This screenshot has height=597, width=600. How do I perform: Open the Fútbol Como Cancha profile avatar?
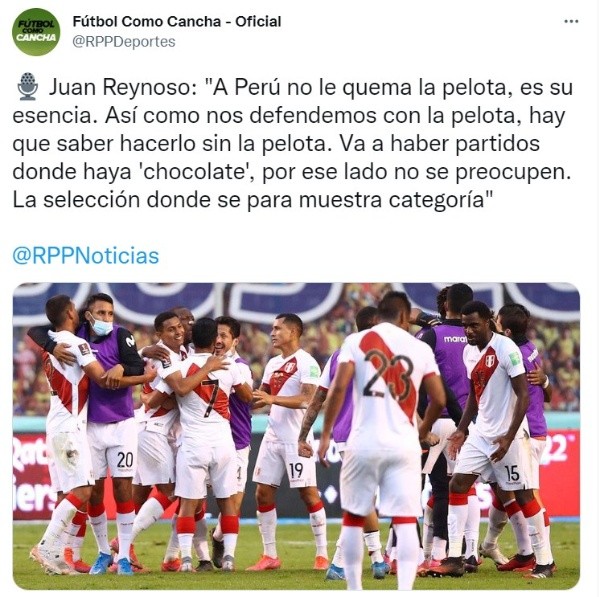coord(36,32)
